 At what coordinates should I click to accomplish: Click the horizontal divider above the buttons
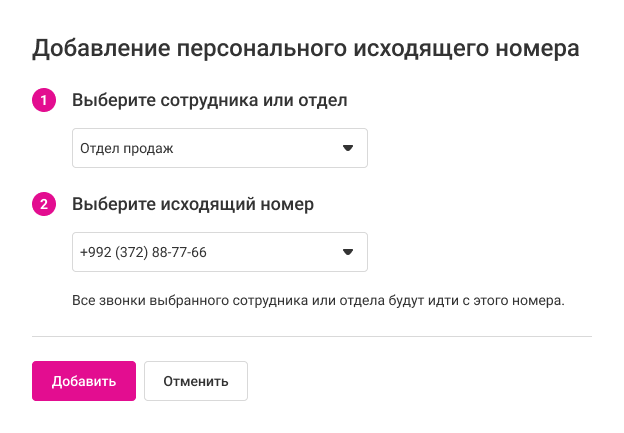(x=312, y=337)
